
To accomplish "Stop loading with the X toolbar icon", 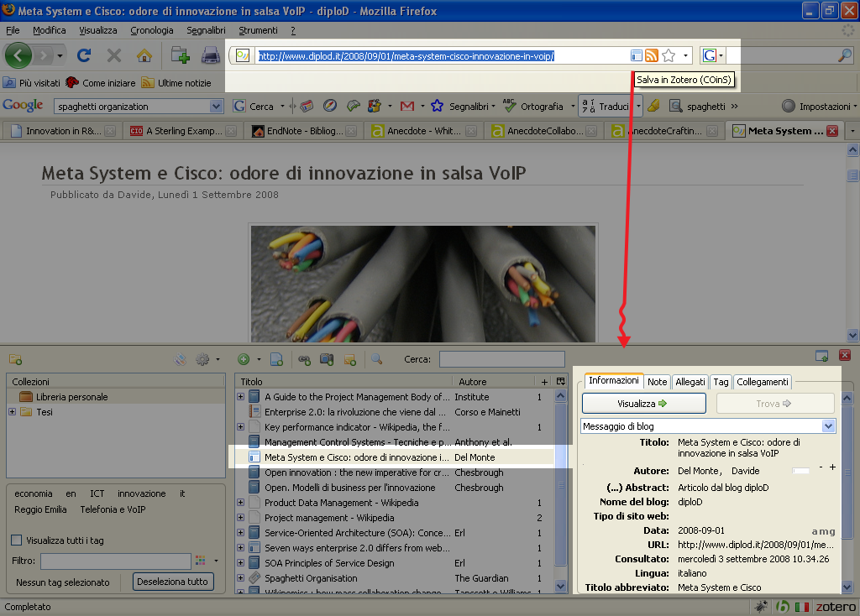I will (x=114, y=55).
